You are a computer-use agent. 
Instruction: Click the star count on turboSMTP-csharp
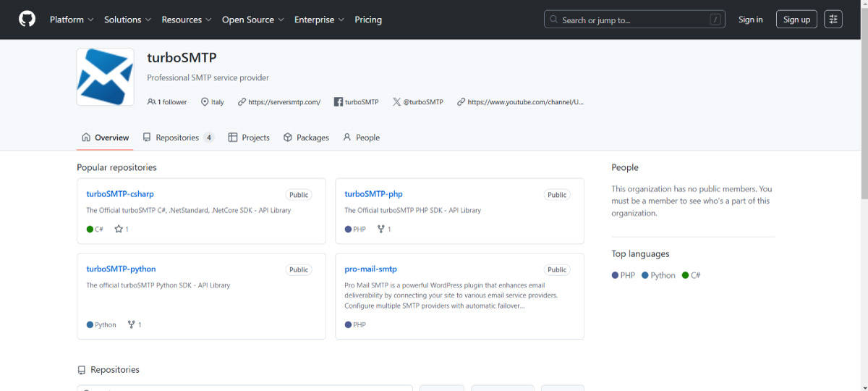tap(122, 230)
